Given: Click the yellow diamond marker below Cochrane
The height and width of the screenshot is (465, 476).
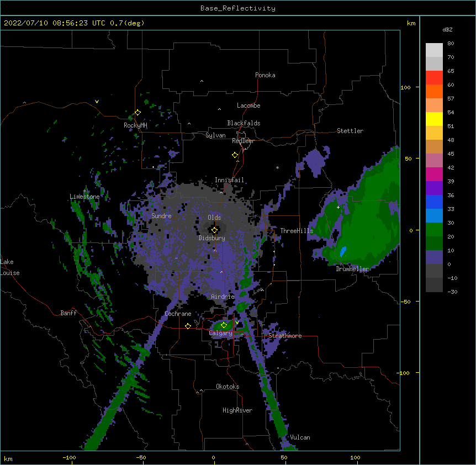Looking at the screenshot, I should [x=188, y=326].
